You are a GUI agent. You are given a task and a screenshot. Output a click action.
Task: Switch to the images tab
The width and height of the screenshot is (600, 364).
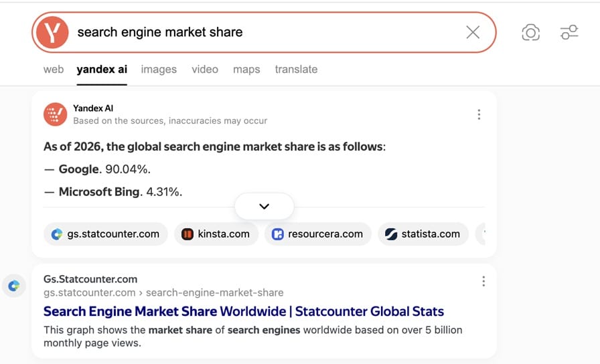tap(159, 70)
